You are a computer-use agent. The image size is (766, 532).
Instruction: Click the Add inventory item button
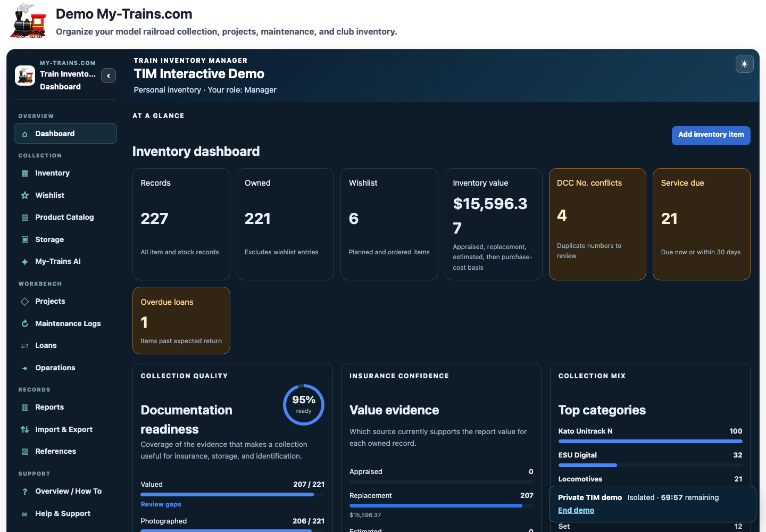tap(711, 135)
